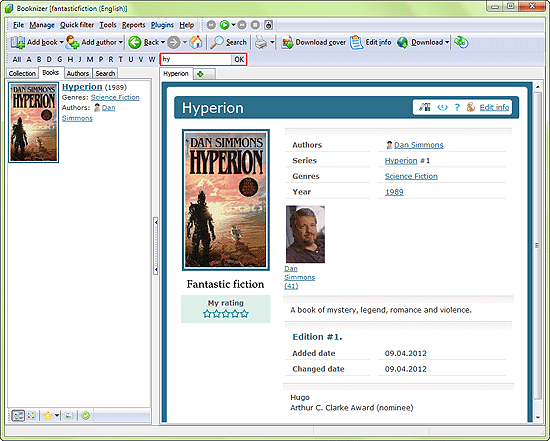Screen dimensions: 550x441
Task: Open the Search tab in left panel
Action: 105,73
